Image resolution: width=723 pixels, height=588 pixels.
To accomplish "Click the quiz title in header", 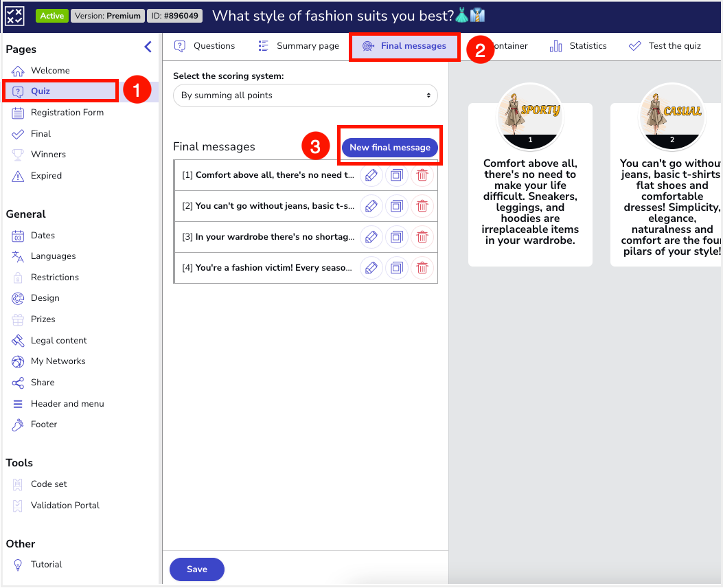I will coord(348,16).
